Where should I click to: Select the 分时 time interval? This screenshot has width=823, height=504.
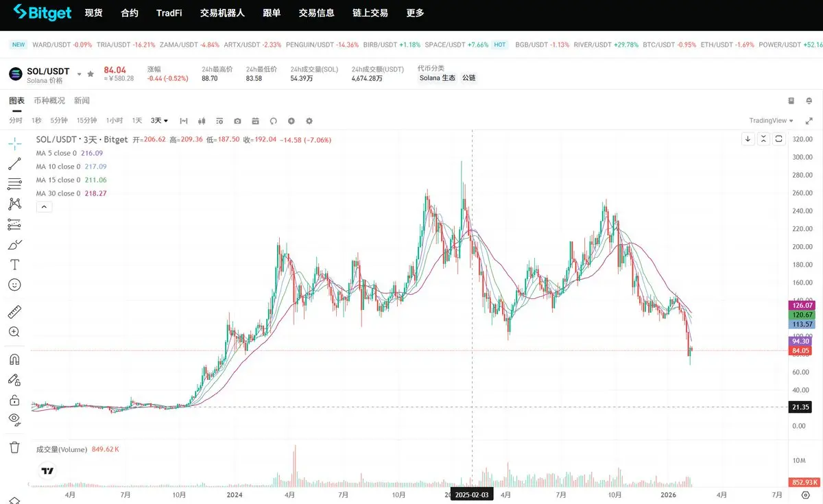[16, 121]
